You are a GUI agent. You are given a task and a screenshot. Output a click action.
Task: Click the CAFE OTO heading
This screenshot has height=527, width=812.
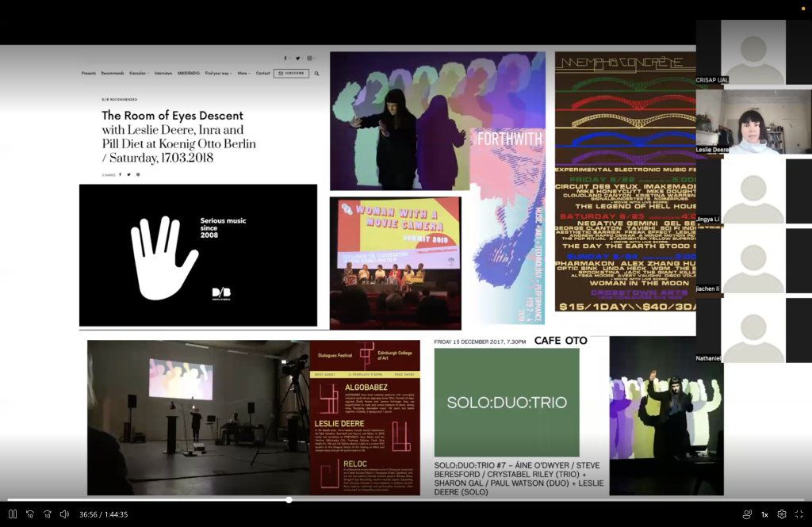(x=561, y=341)
